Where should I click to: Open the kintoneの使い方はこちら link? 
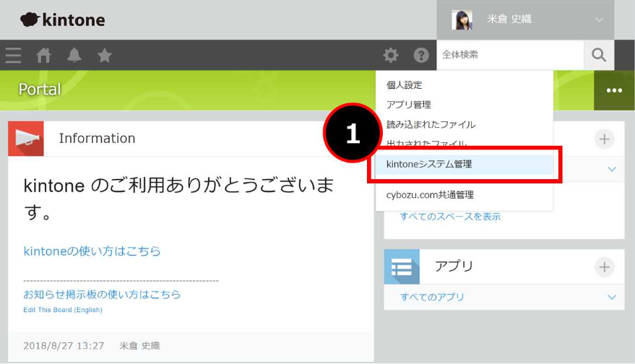point(92,251)
